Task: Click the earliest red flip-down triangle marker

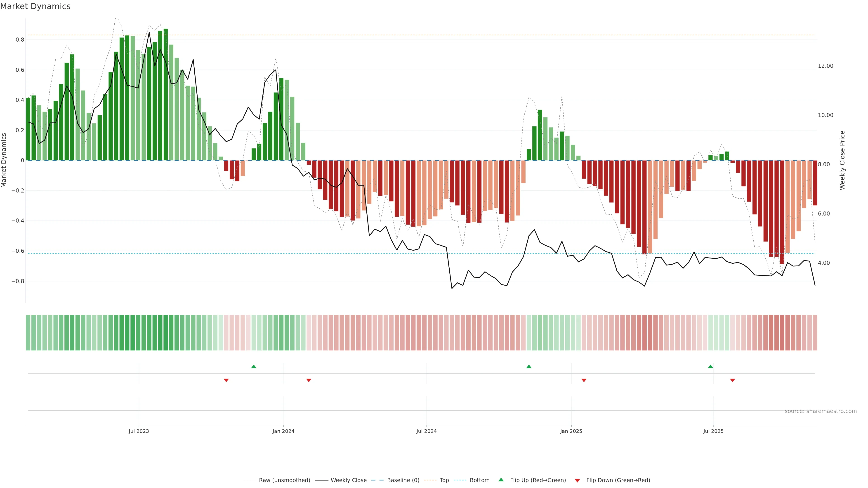Action: pos(226,380)
